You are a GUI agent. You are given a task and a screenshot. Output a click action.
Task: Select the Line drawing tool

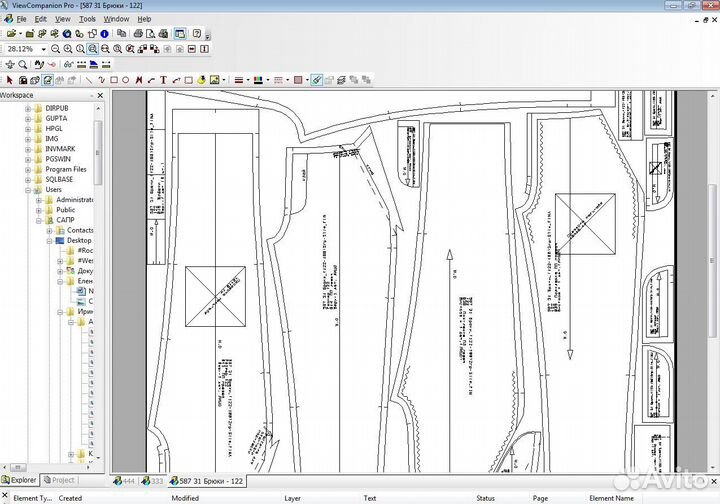89,80
